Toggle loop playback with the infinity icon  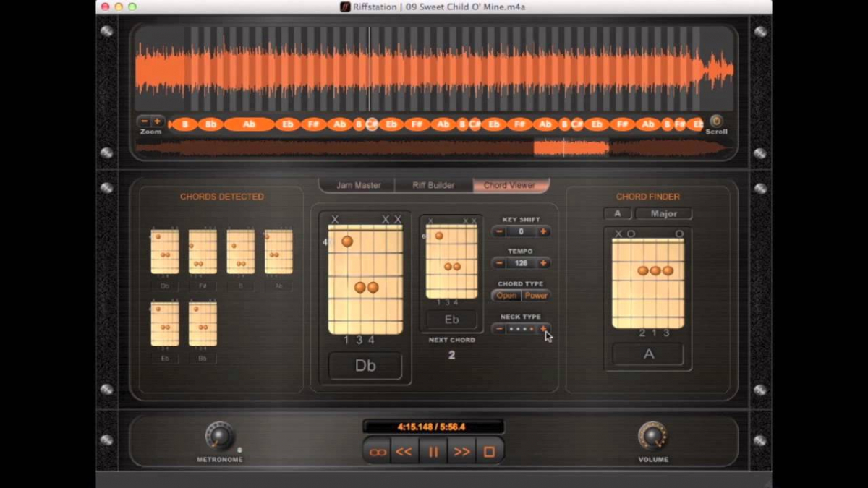tap(378, 452)
